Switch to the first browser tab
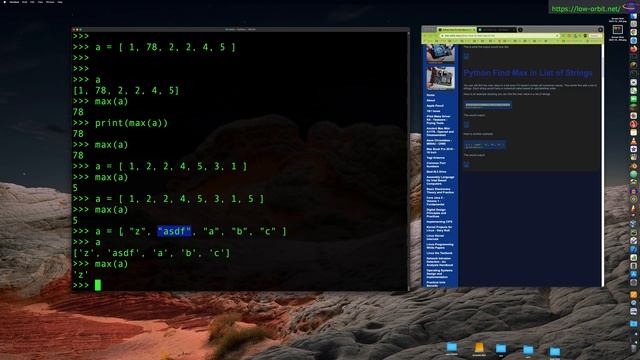This screenshot has height=360, width=640. click(457, 29)
